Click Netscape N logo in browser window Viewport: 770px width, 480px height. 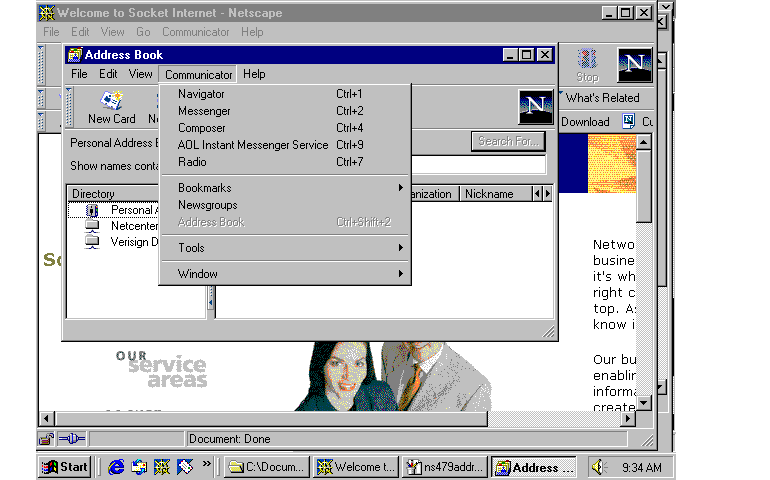point(634,65)
